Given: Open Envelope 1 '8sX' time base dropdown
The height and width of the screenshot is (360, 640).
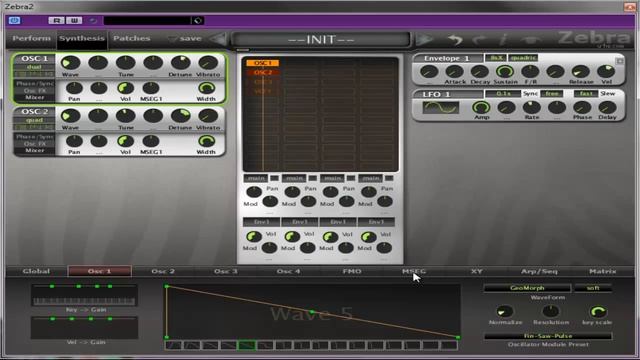Looking at the screenshot, I should pyautogui.click(x=496, y=58).
